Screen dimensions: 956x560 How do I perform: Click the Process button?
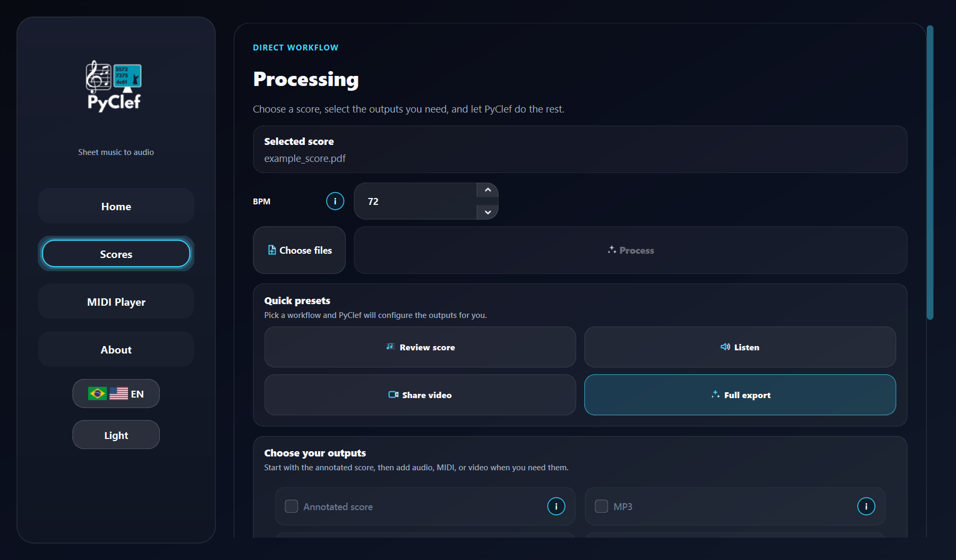point(630,250)
